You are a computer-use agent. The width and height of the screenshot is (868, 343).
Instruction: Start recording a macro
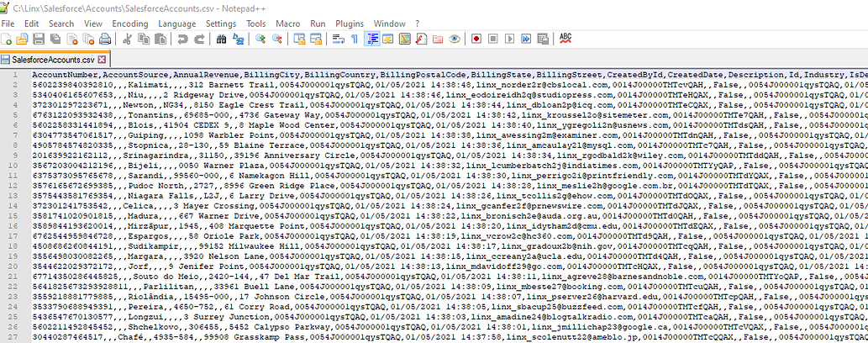[x=476, y=39]
